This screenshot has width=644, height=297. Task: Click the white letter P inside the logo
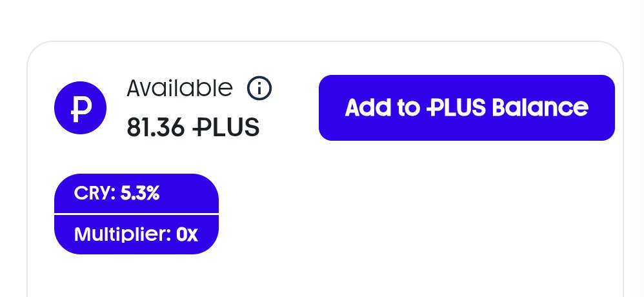point(81,108)
